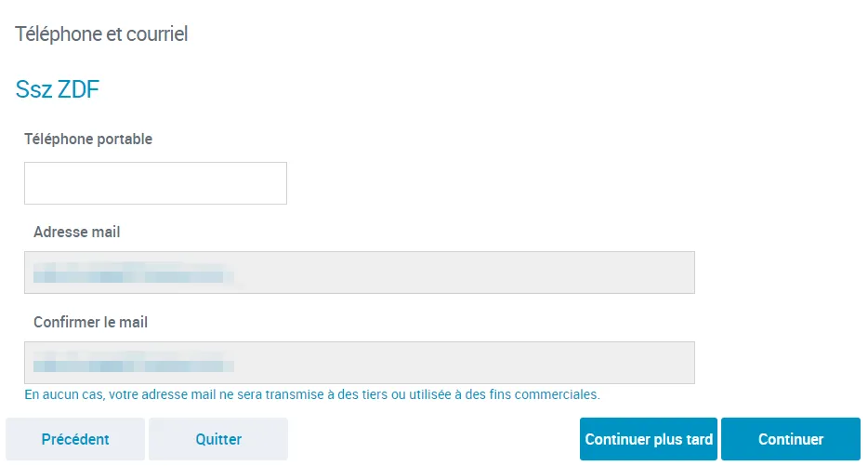Focus the Téléphone portable input field

click(155, 183)
